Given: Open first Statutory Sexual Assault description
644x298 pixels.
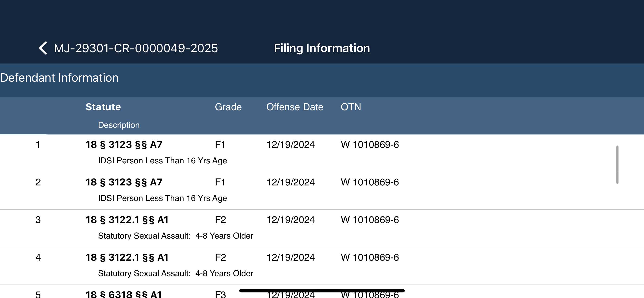Looking at the screenshot, I should point(175,236).
